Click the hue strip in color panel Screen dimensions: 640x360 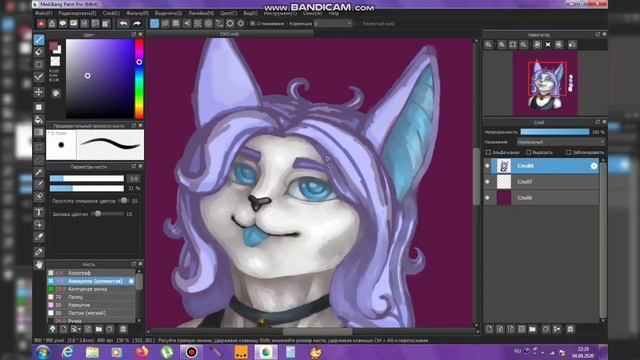pos(139,79)
